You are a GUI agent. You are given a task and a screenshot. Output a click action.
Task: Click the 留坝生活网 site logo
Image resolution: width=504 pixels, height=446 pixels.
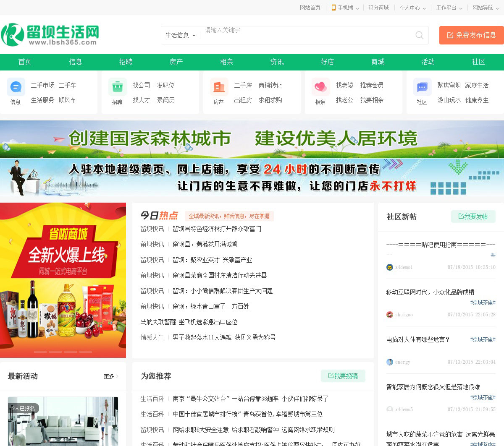pos(50,34)
